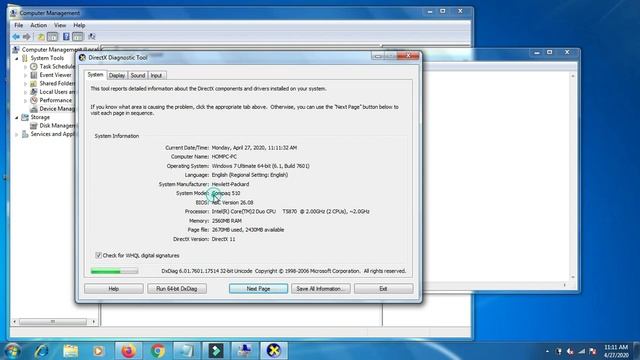
Task: Collapse the Storage branch
Action: coord(17,118)
